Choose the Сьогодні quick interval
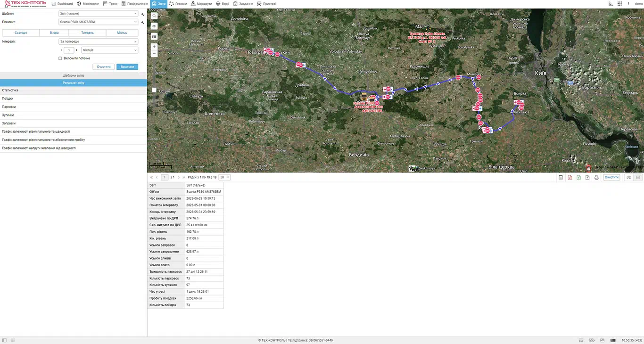644x344 pixels. (x=21, y=33)
